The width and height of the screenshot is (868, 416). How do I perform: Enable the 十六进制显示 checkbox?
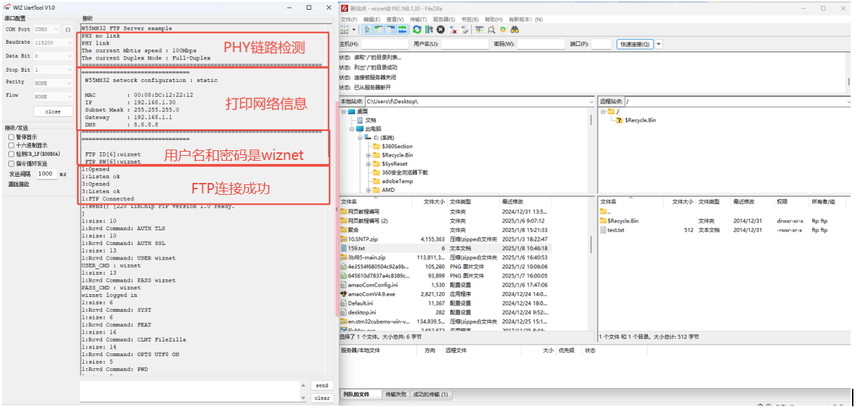(x=11, y=145)
